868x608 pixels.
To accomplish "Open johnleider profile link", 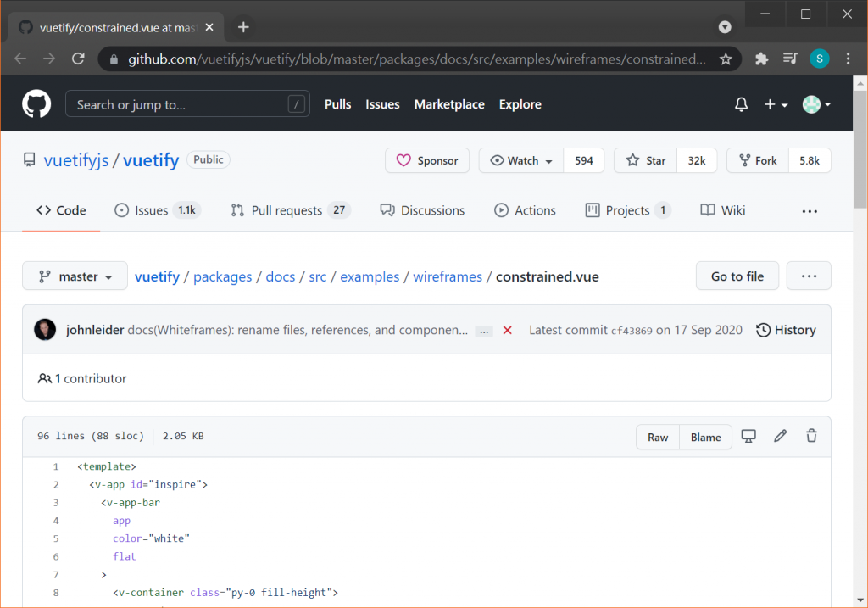I will pos(95,330).
